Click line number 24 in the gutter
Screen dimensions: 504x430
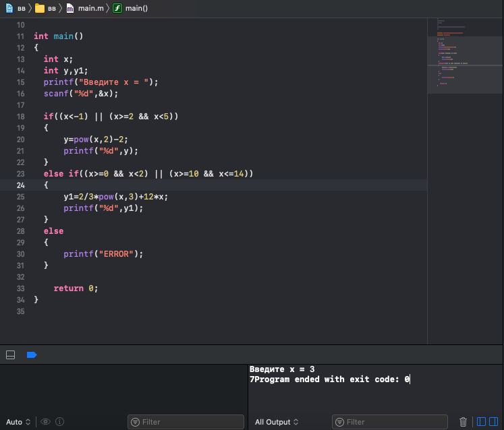[20, 185]
